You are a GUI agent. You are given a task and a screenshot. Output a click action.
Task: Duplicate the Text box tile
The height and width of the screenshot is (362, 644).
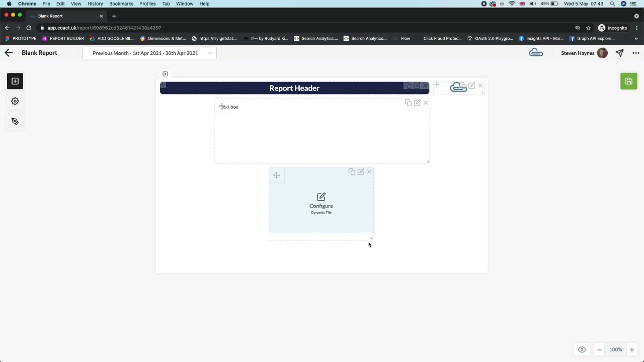coord(408,103)
